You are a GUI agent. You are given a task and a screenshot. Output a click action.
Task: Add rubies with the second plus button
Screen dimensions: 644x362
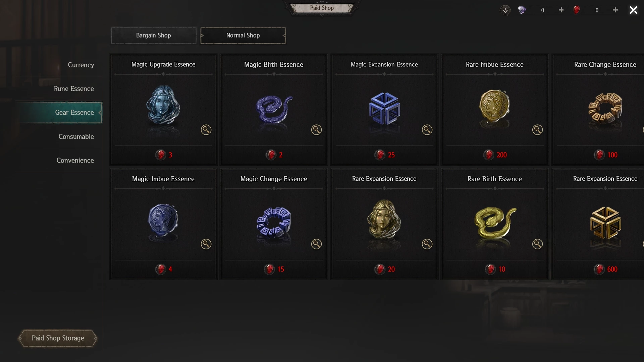pos(615,10)
